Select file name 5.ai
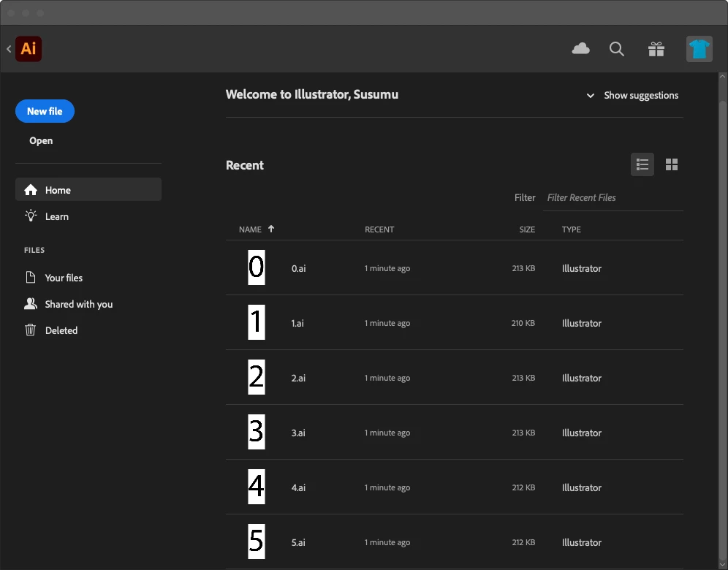Image resolution: width=728 pixels, height=570 pixels. pyautogui.click(x=298, y=542)
